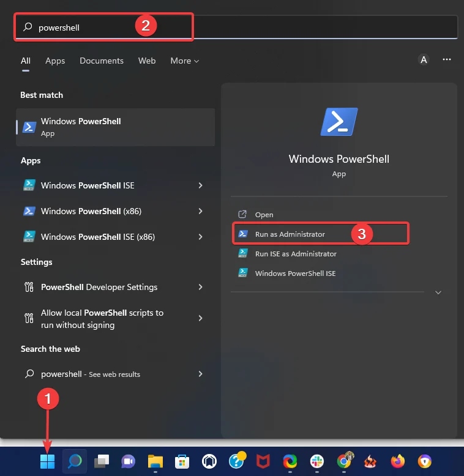The width and height of the screenshot is (464, 476).
Task: Click the Best match PowerShell icon
Action: point(29,127)
